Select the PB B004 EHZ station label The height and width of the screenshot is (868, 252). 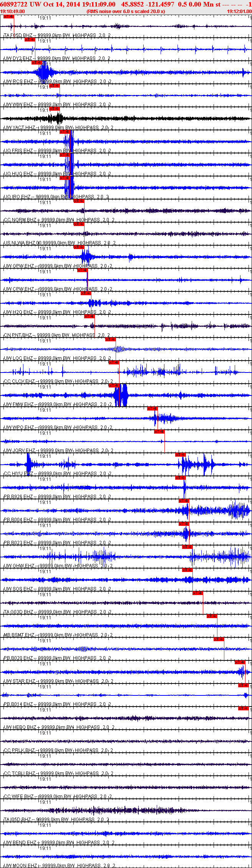[x=57, y=520]
